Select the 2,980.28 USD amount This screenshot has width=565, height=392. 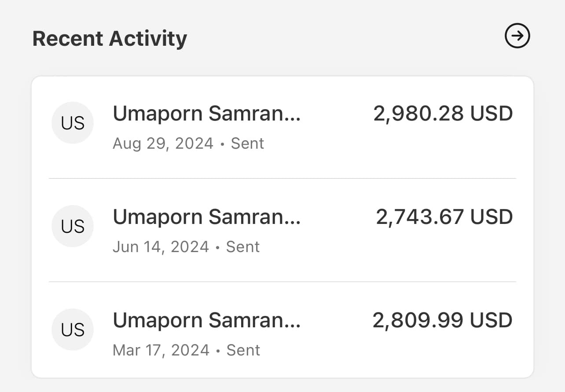click(x=443, y=114)
